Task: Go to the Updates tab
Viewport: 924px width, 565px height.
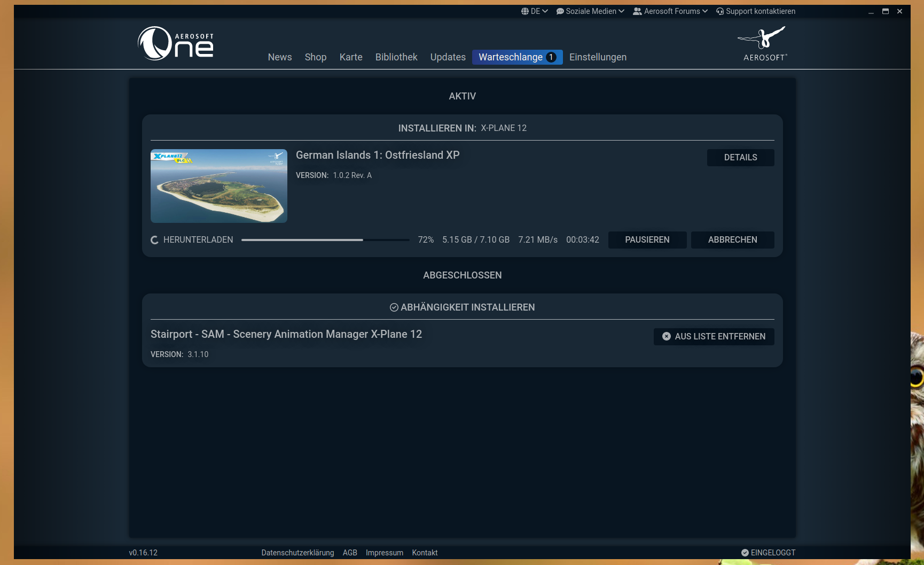Action: [x=448, y=57]
